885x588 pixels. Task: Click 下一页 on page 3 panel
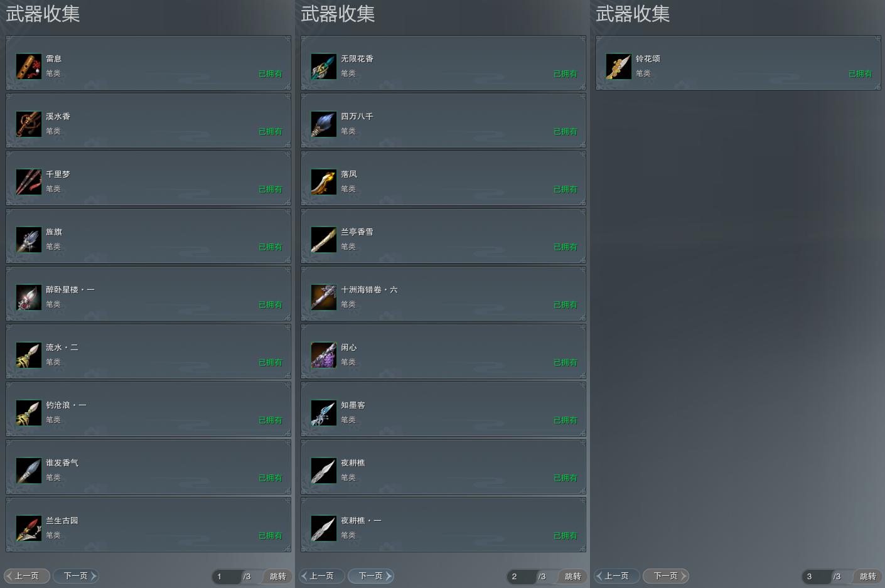(x=666, y=575)
